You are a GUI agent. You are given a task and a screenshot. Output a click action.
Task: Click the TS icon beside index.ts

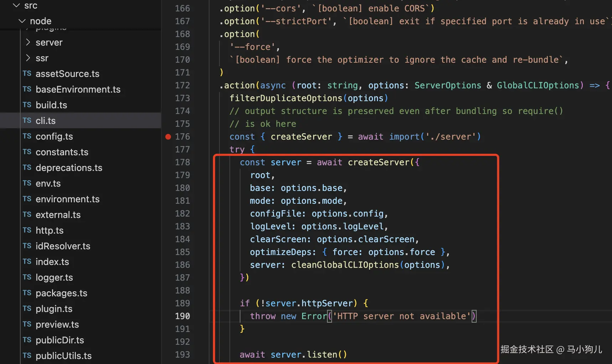(27, 261)
